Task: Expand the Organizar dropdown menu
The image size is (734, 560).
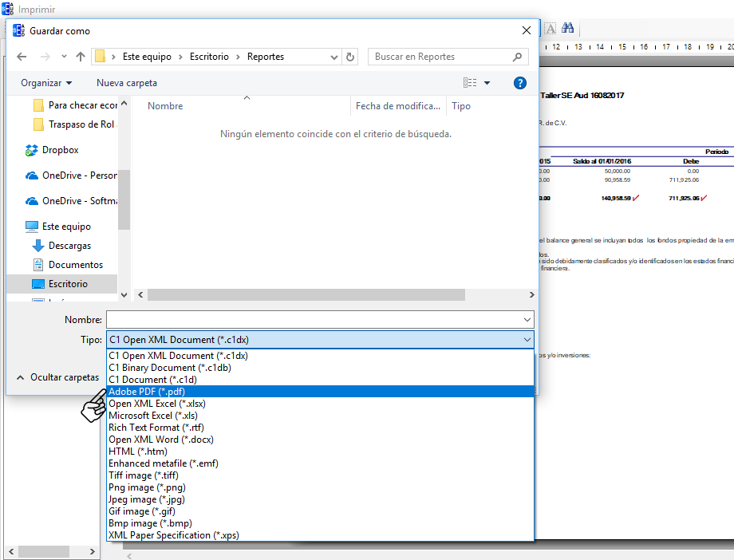Action: [x=46, y=83]
